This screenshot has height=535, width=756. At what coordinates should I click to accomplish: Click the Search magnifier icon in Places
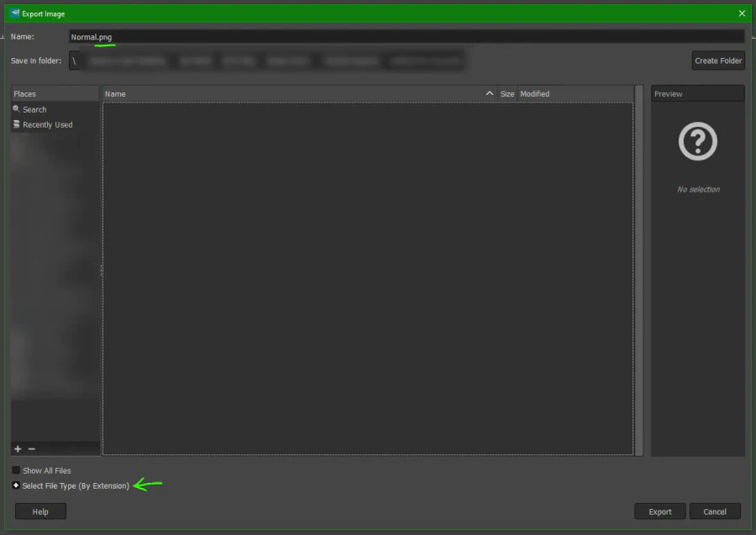pos(16,109)
